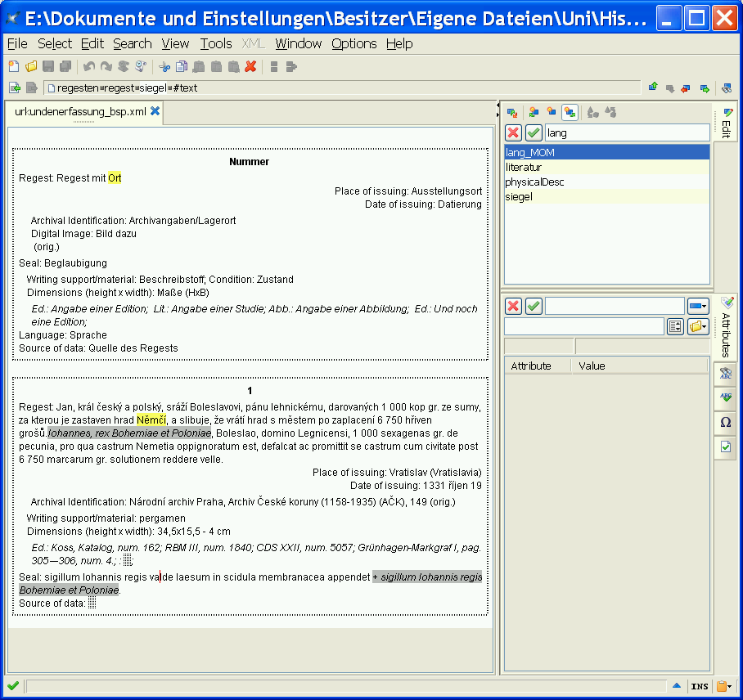Viewport: 743px width, 700px height.
Task: Open the Window menu
Action: click(x=298, y=43)
